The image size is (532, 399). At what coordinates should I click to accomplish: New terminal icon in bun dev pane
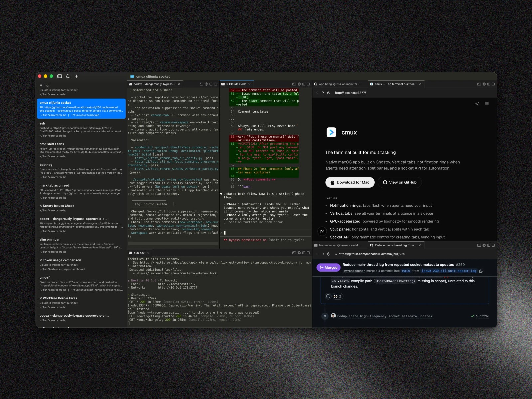[294, 253]
